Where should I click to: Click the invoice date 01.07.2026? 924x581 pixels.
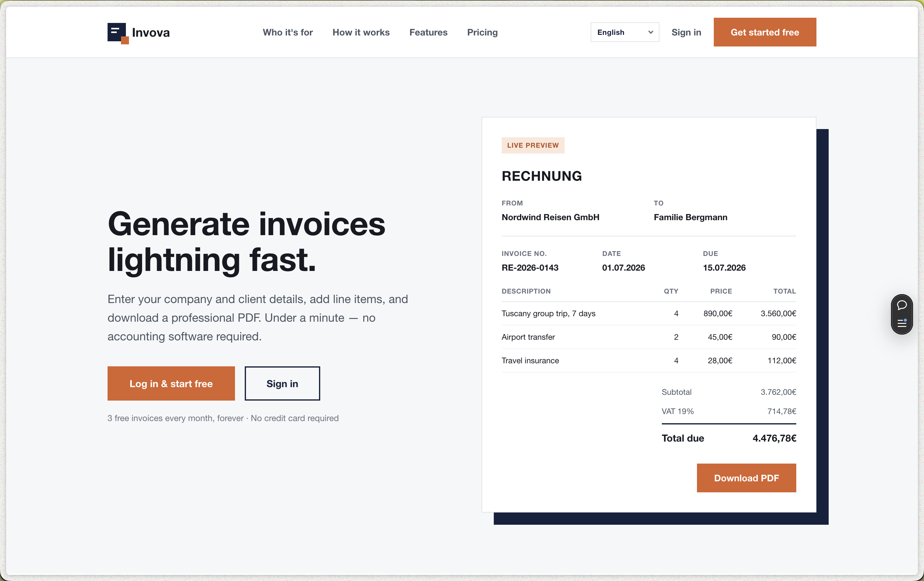(x=624, y=268)
